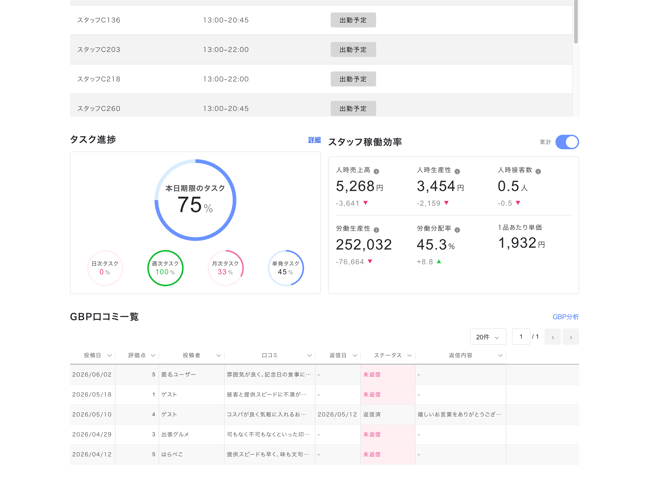Click the 単発タスク 45% circle

[x=286, y=268]
